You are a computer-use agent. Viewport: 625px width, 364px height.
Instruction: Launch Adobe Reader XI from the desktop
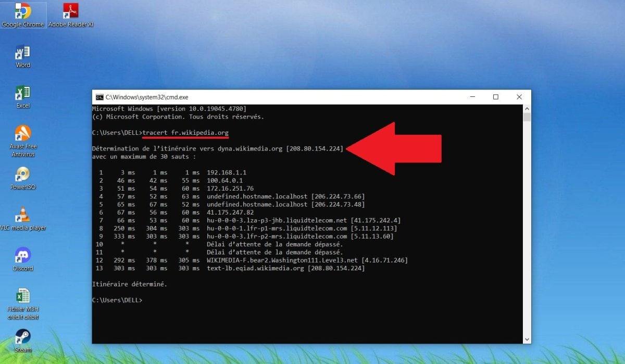tap(71, 15)
